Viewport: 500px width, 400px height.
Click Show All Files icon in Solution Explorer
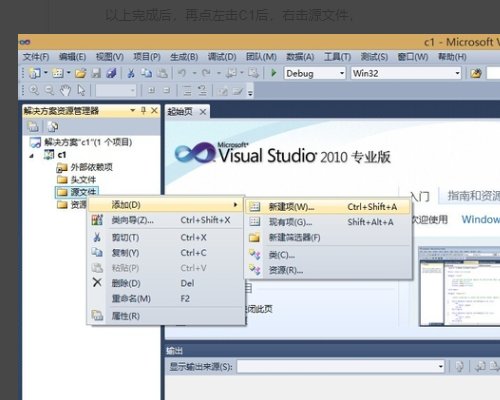click(53, 126)
